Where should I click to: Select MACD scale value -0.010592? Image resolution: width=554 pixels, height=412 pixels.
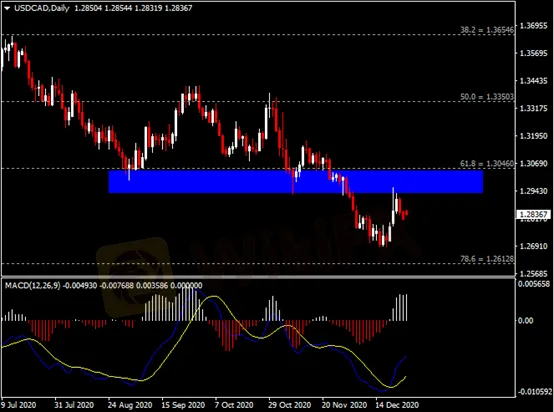(535, 392)
